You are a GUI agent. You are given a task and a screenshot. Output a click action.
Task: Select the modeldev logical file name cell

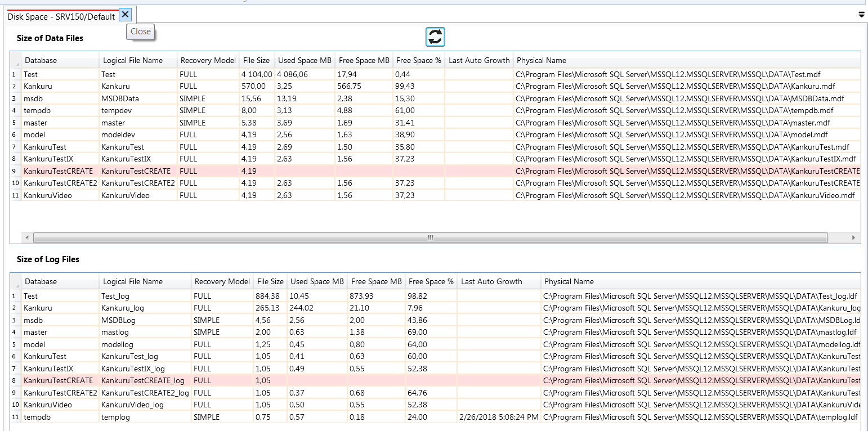pyautogui.click(x=138, y=134)
